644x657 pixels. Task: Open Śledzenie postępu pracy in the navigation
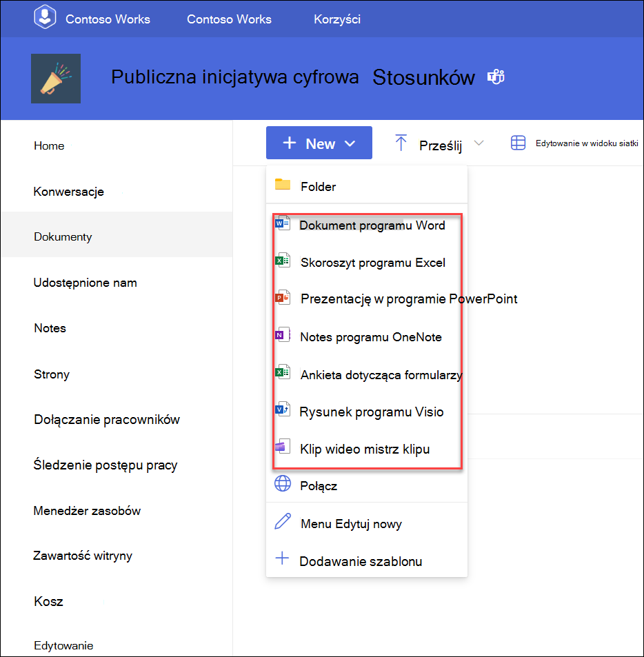click(105, 465)
